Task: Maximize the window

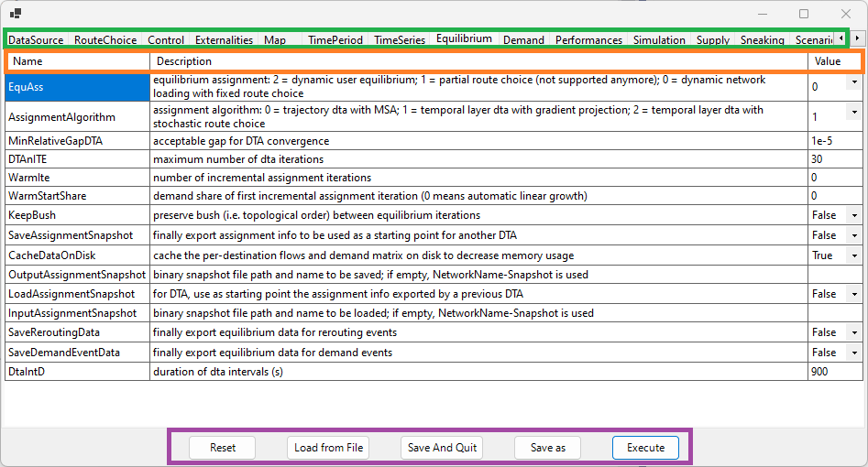Action: pyautogui.click(x=804, y=14)
